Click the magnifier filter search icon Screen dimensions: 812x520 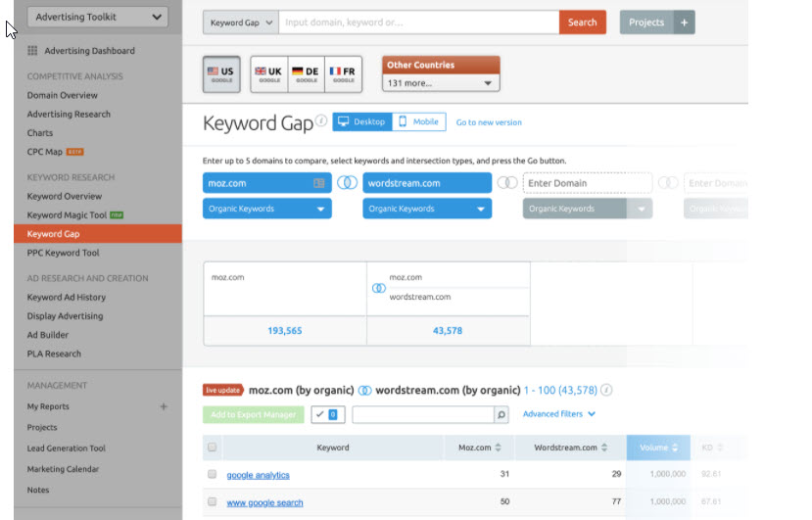[502, 414]
